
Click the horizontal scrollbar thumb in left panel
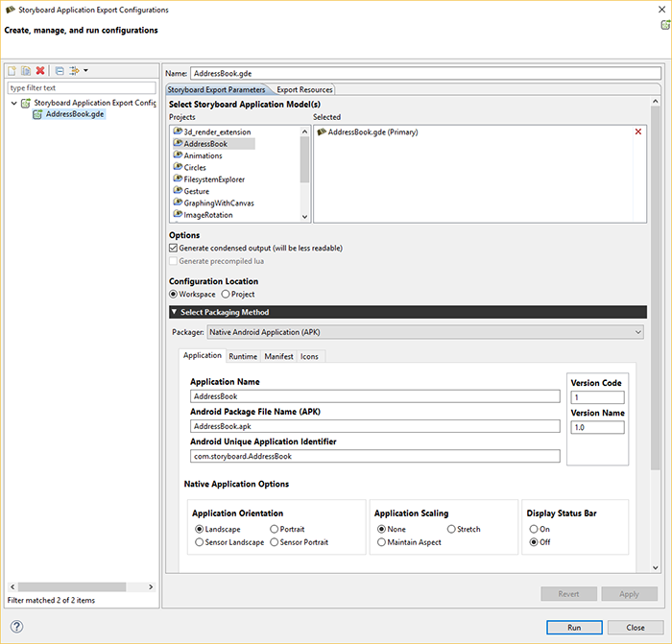[72, 586]
